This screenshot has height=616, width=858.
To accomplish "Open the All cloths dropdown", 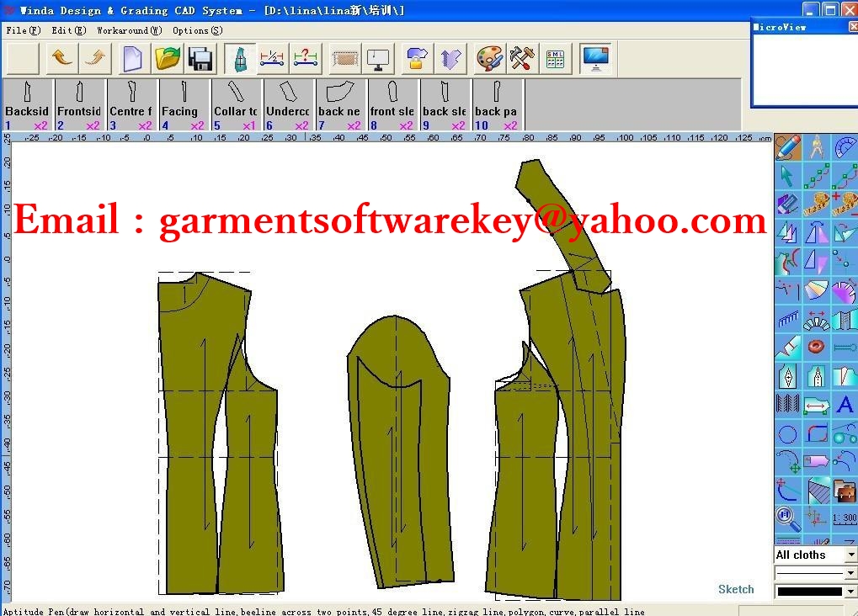I will coord(850,555).
